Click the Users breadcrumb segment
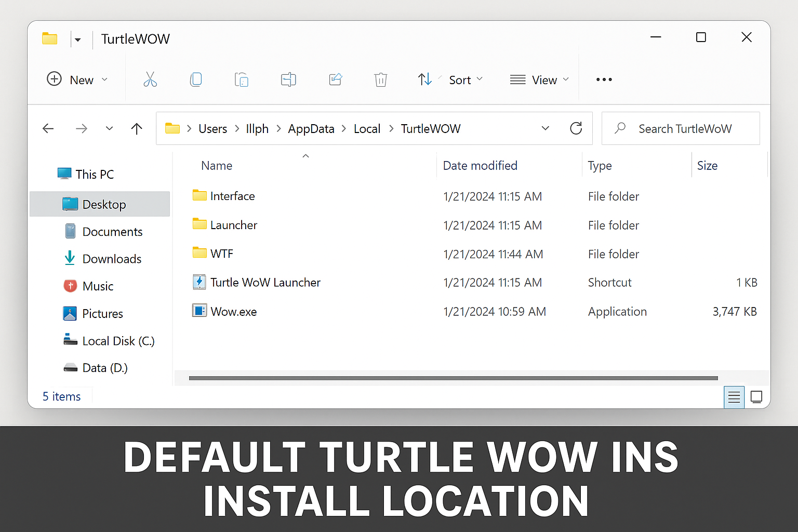Screen dimensions: 798x532 click(x=212, y=129)
